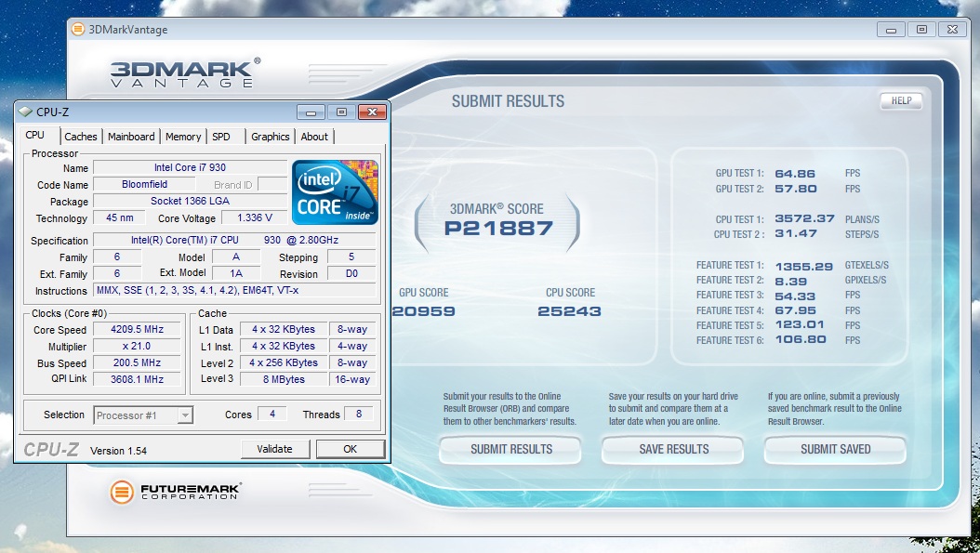Click the GPU TEST 2 value 57.80
Image resolution: width=980 pixels, height=553 pixels.
[796, 189]
